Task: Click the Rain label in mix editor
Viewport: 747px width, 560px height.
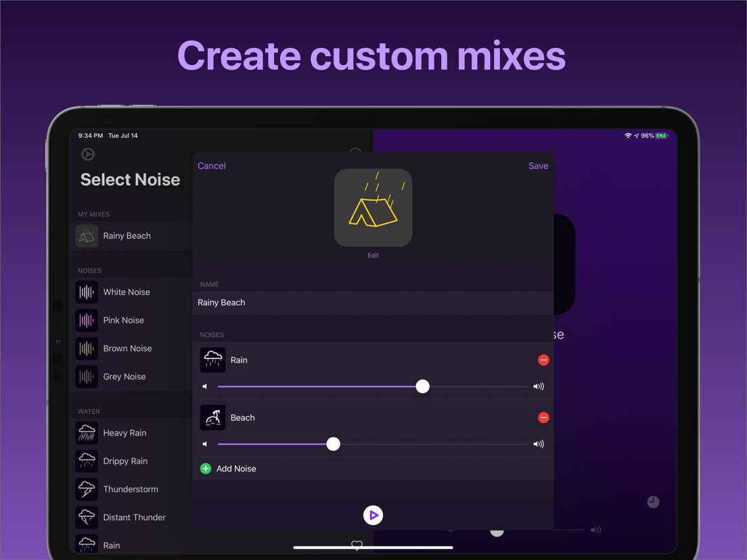Action: 239,360
